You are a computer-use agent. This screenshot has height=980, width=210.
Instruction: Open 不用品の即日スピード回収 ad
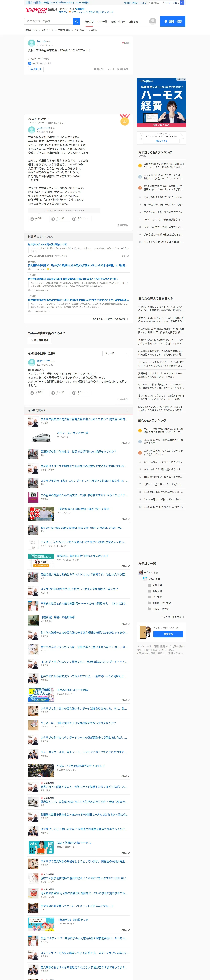(72, 690)
